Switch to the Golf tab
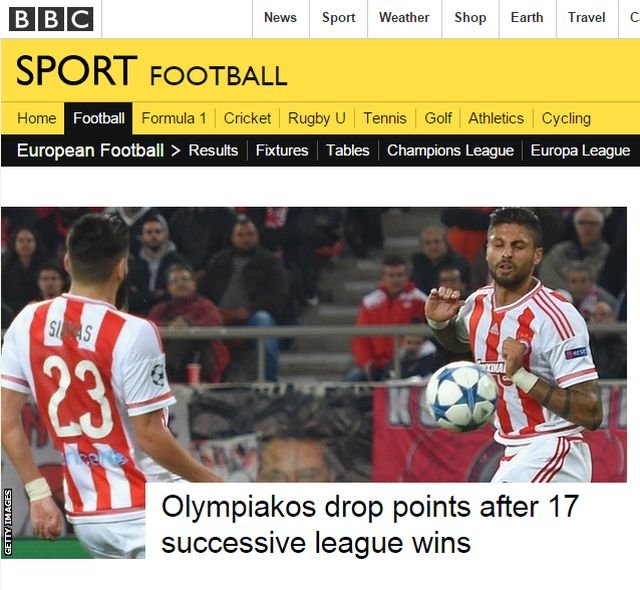 point(438,118)
